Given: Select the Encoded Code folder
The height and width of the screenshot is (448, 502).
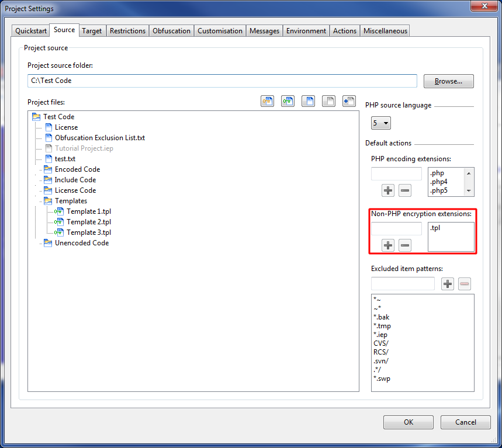Looking at the screenshot, I should [77, 169].
